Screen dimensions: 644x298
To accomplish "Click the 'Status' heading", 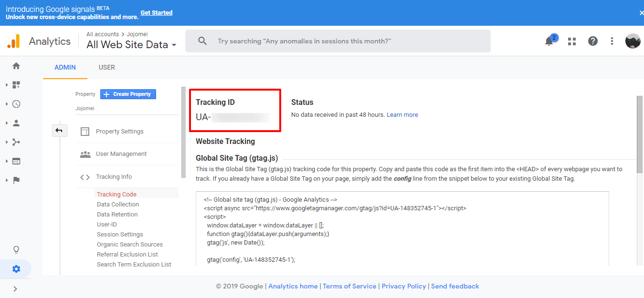I will pyautogui.click(x=302, y=102).
